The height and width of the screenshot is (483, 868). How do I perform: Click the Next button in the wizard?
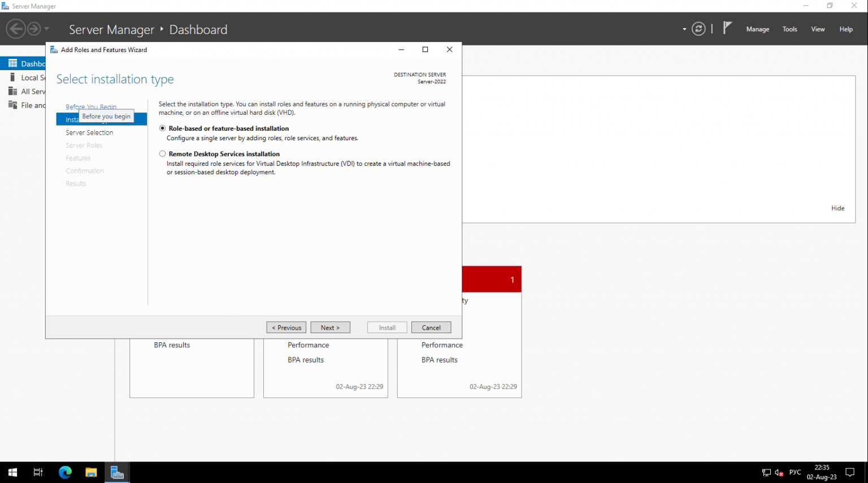pyautogui.click(x=330, y=327)
